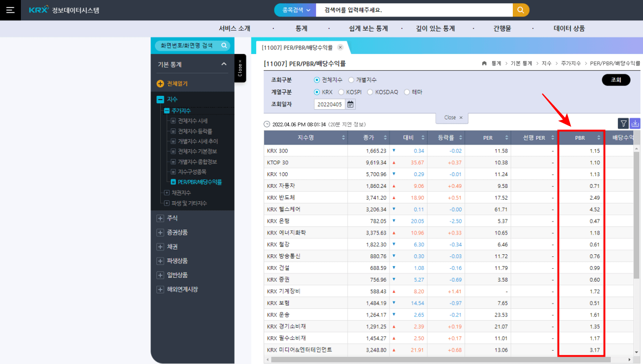This screenshot has width=643, height=364.
Task: Click the vertical Close tab on sidebar edge
Action: [240, 69]
